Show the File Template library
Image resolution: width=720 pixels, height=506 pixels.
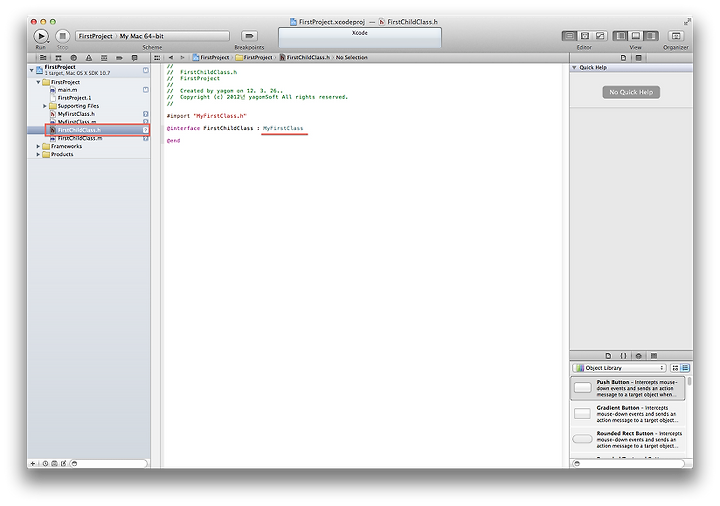(608, 356)
